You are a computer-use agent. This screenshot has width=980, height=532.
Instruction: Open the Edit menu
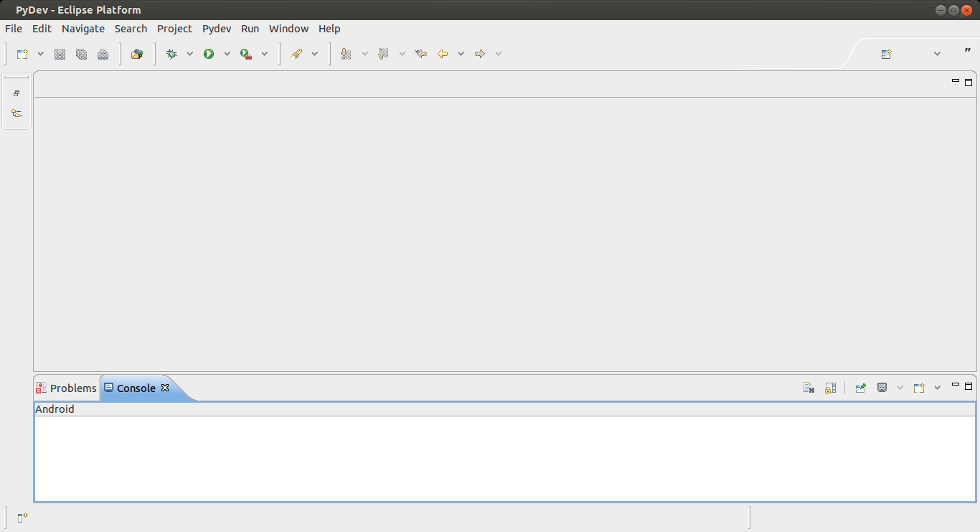coord(42,29)
